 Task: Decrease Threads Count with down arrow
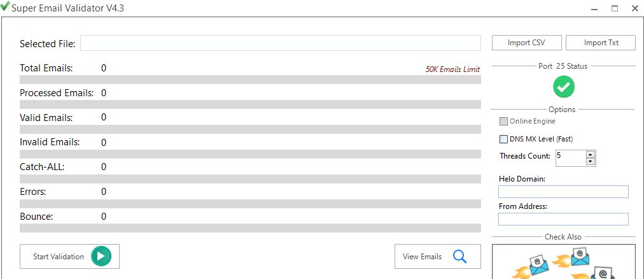coord(591,161)
